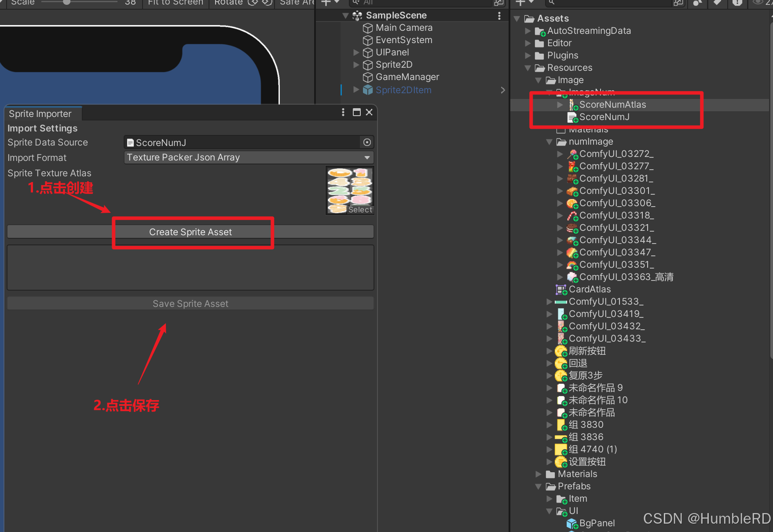The image size is (773, 532).
Task: Collapse the Prefabs folder
Action: coord(539,487)
